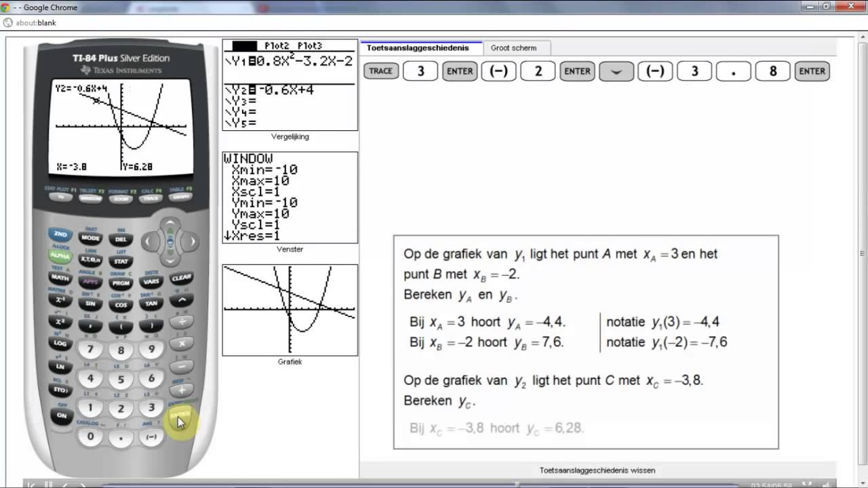Click the about:blank address bar
Image resolution: width=868 pixels, height=488 pixels.
[x=434, y=22]
